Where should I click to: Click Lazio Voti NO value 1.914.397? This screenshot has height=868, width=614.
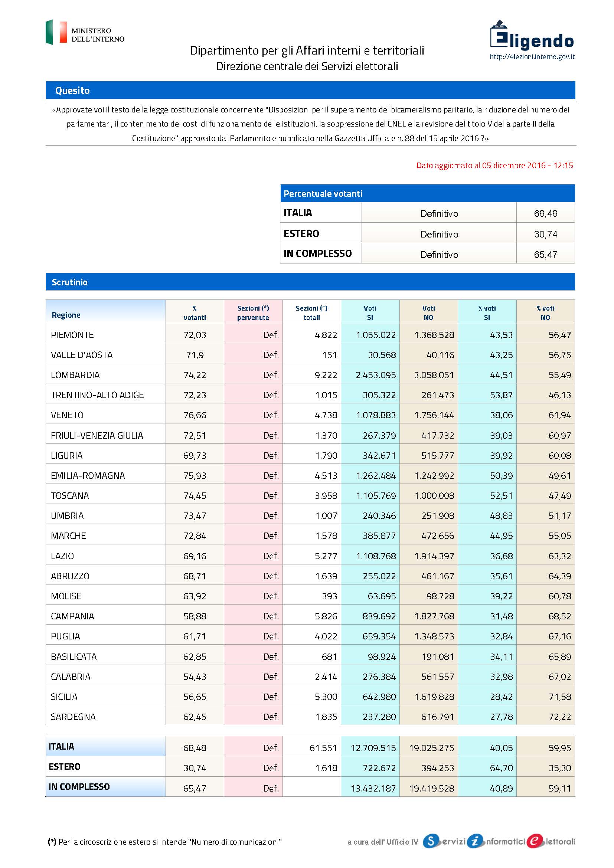[434, 556]
